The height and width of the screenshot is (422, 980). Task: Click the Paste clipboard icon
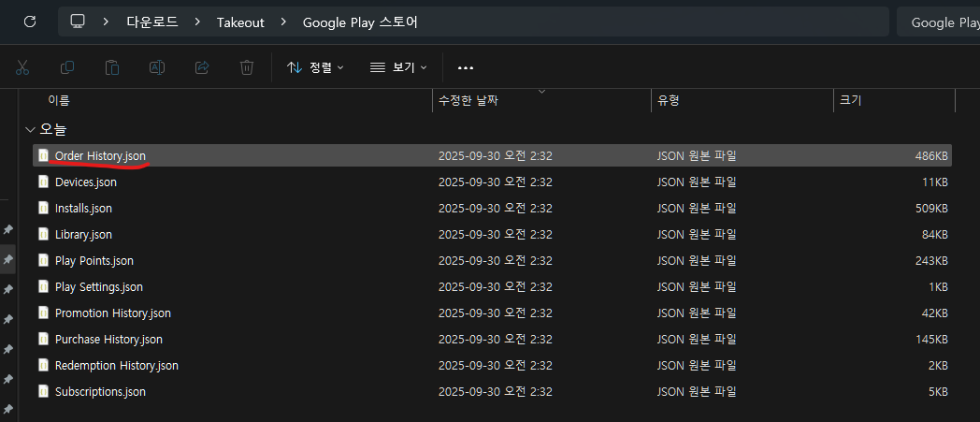click(112, 67)
